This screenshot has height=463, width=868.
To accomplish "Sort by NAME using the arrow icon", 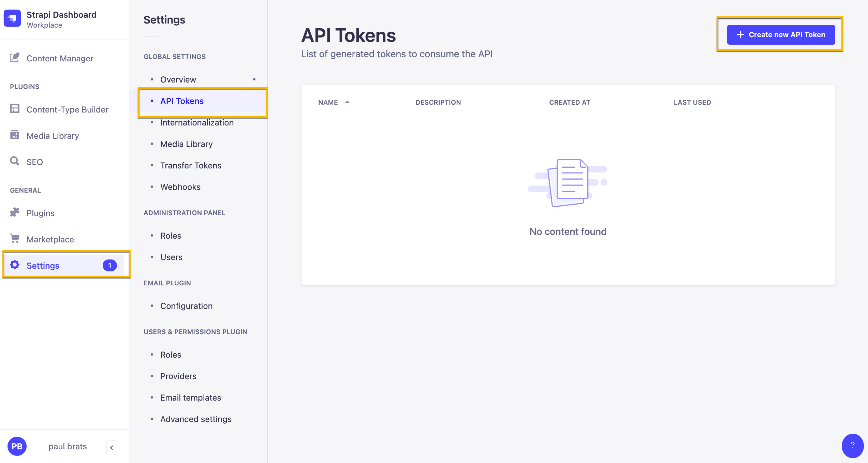I will (347, 102).
